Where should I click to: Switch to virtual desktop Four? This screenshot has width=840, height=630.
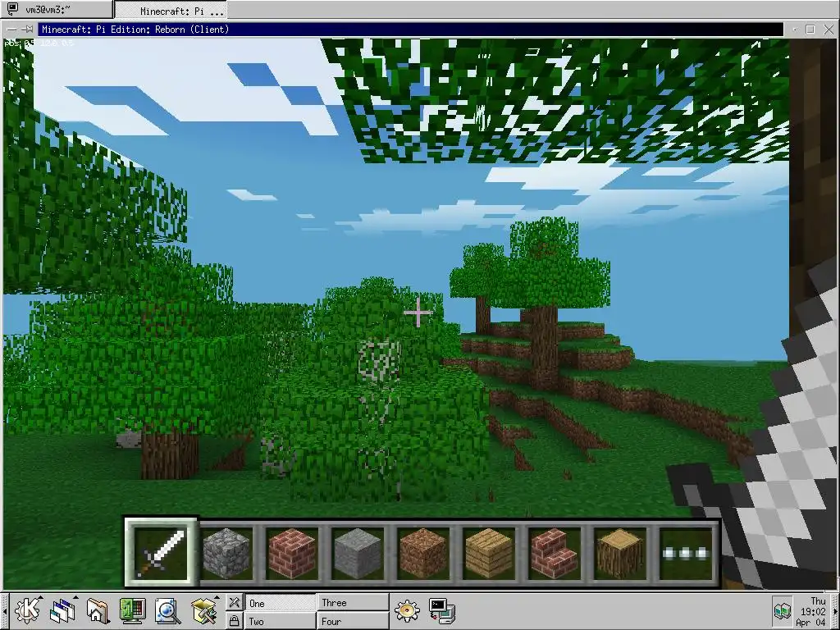coord(353,622)
